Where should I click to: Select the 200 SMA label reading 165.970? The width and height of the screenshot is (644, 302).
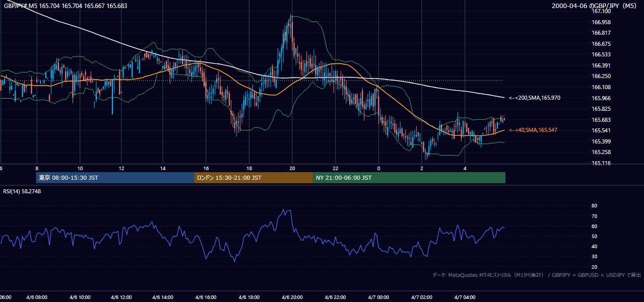[x=534, y=98]
